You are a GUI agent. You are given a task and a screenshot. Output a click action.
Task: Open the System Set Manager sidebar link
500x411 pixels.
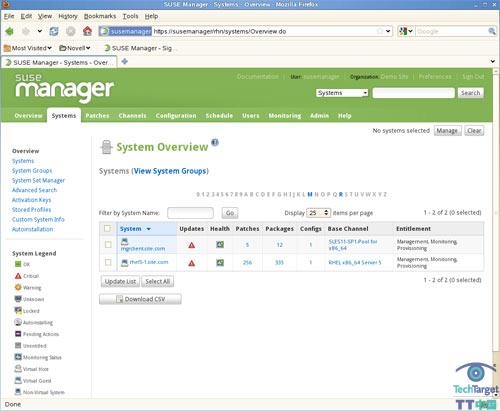(x=38, y=180)
